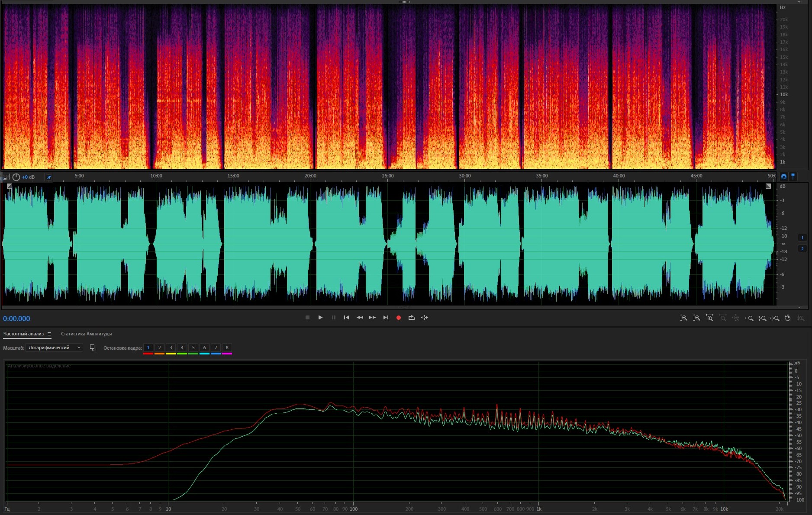Select the Частотный анализ tab
The height and width of the screenshot is (515, 812).
[23, 334]
